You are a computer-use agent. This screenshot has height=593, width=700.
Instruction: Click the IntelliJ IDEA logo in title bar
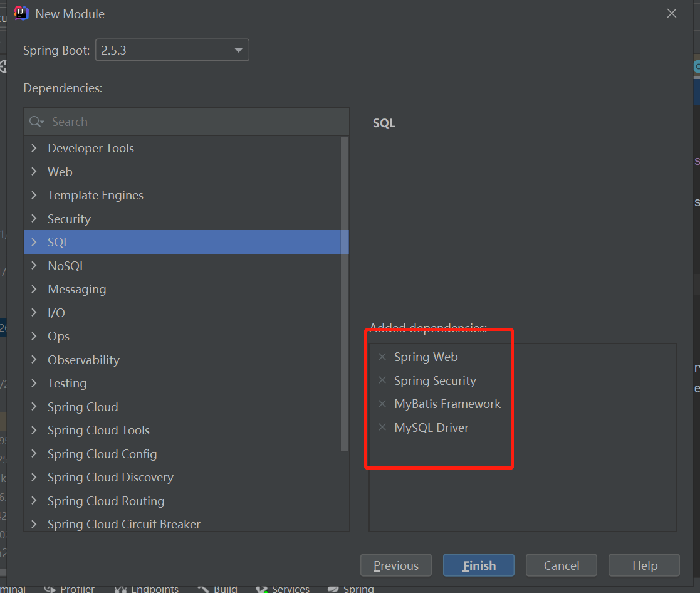21,13
